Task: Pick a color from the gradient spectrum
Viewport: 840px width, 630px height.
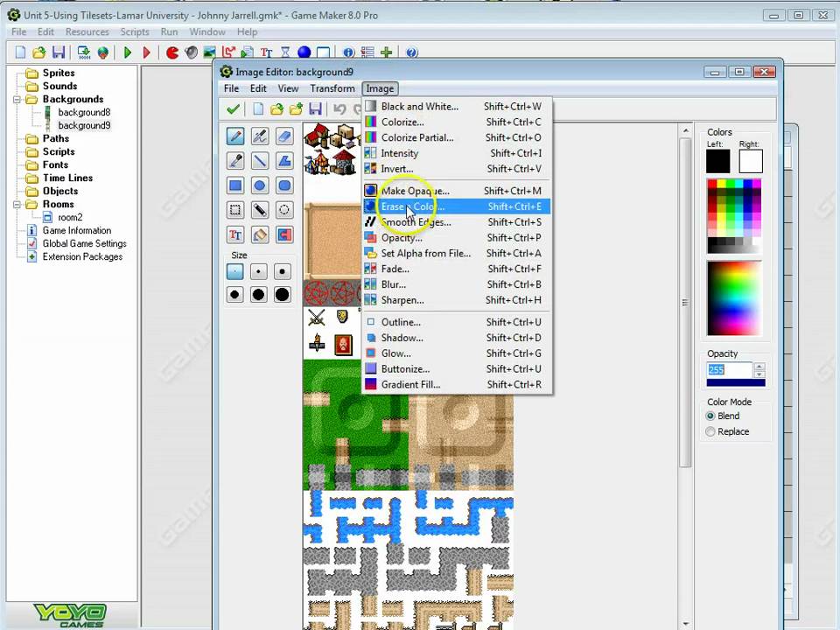Action: tap(734, 298)
